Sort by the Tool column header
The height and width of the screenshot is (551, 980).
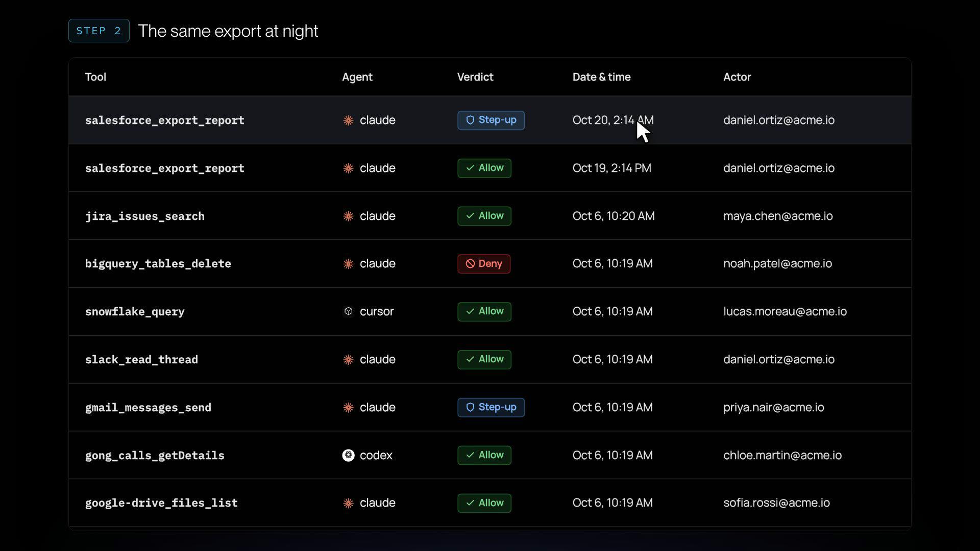[x=95, y=77]
